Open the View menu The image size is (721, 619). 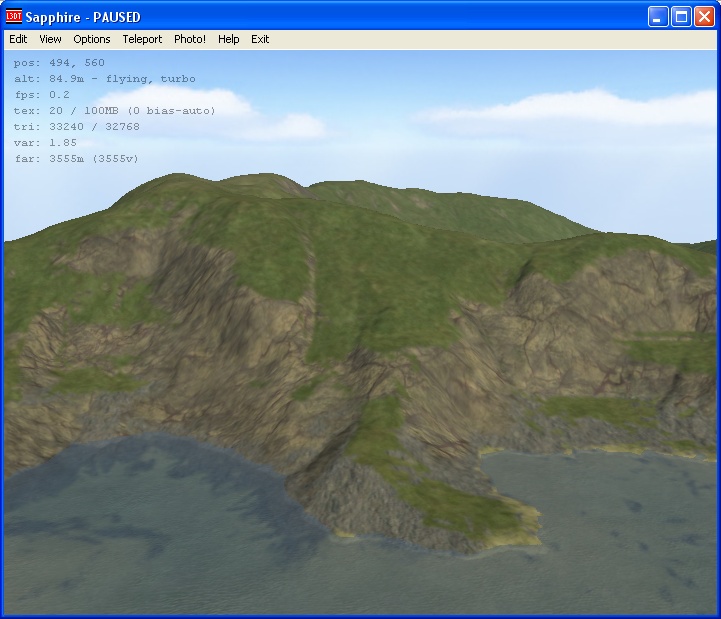click(50, 39)
